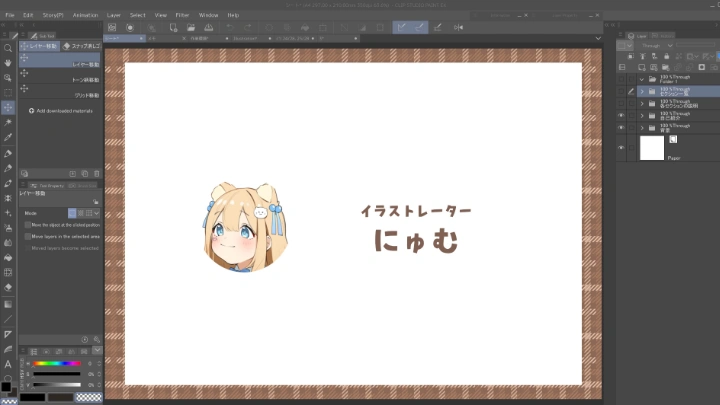Hide the 背景 folder layer
The width and height of the screenshot is (720, 405).
[x=621, y=128]
